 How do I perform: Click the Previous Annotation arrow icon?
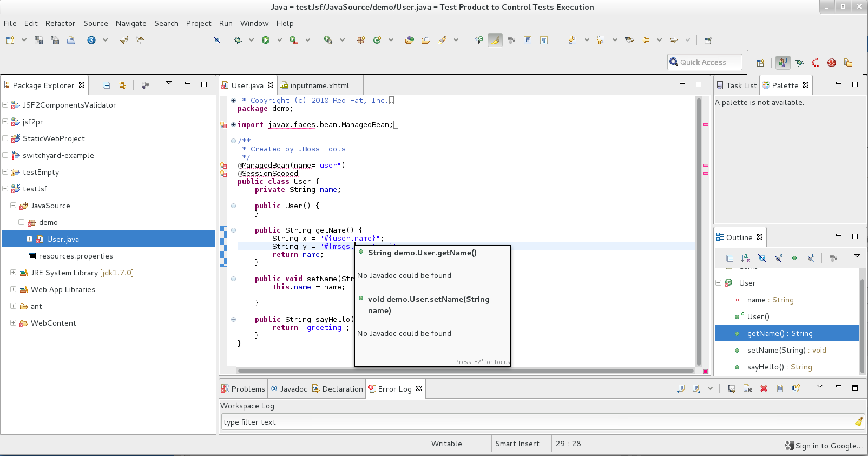point(600,40)
